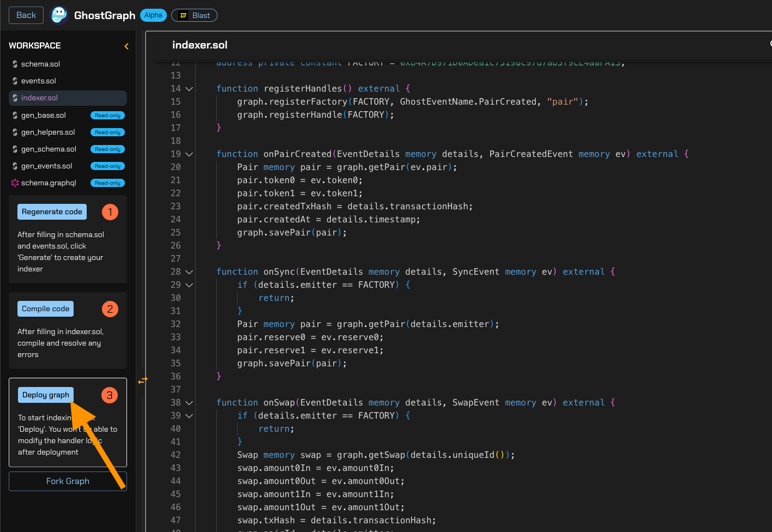This screenshot has height=532, width=772.
Task: Click the Solidity icon beside schema.sol
Action: click(15, 64)
